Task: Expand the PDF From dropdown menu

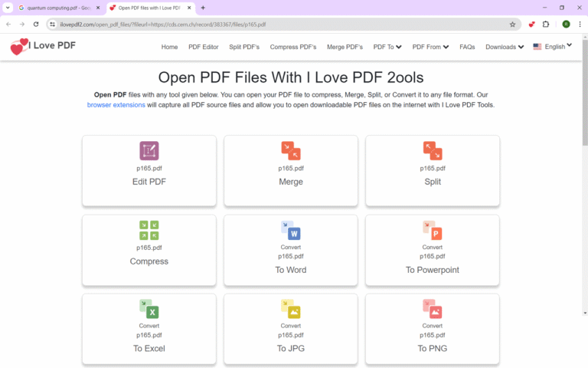Action: click(430, 47)
